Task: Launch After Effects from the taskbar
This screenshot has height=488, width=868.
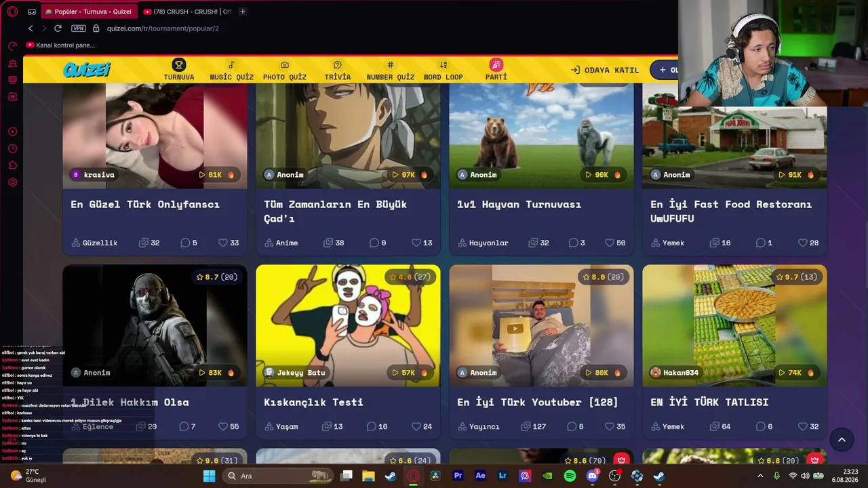Action: click(480, 476)
